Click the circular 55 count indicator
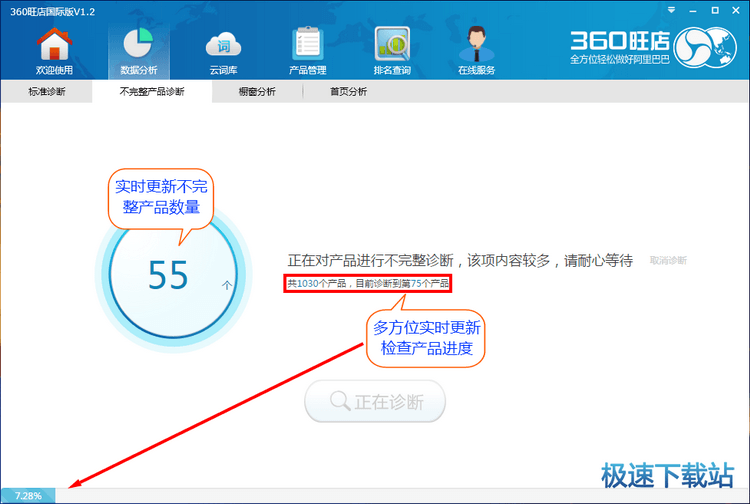Screen dimensions: 750x504 pos(173,275)
